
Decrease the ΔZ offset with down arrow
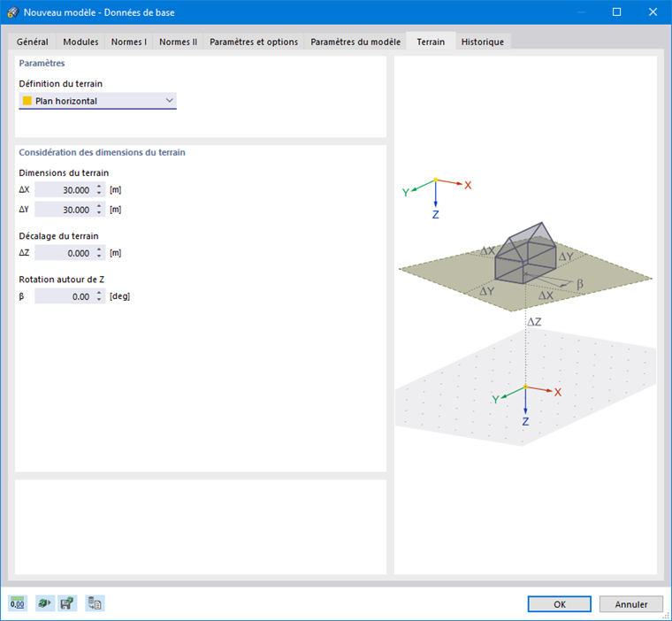(x=99, y=257)
